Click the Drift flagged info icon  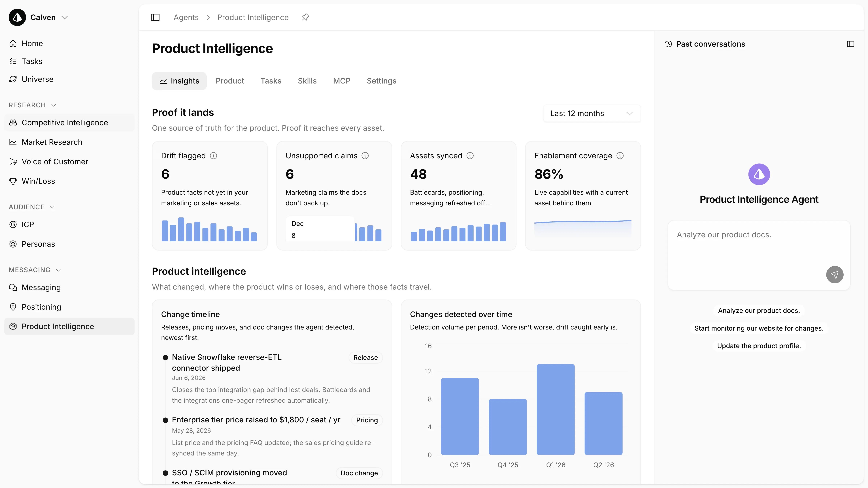(214, 156)
